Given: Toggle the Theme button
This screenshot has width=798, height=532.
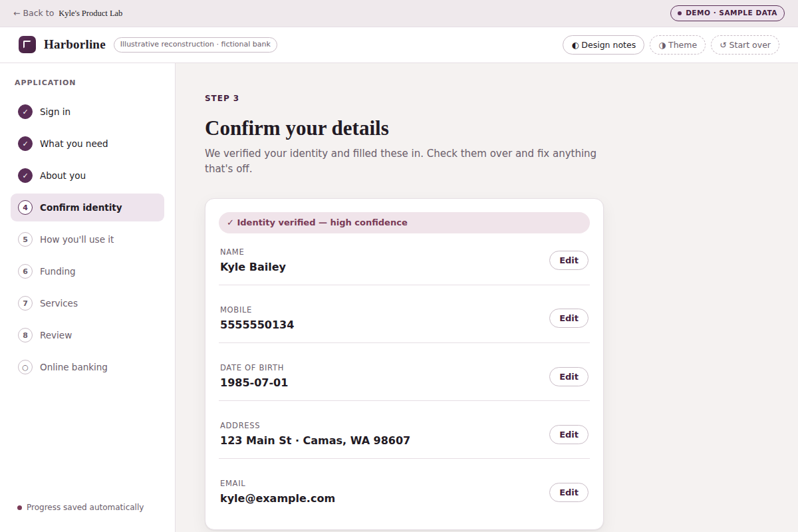Looking at the screenshot, I should pos(678,45).
